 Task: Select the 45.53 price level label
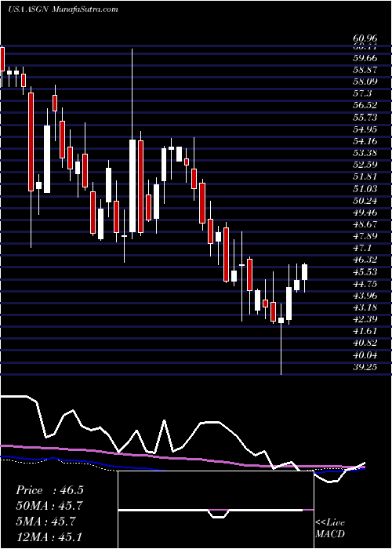(x=365, y=272)
